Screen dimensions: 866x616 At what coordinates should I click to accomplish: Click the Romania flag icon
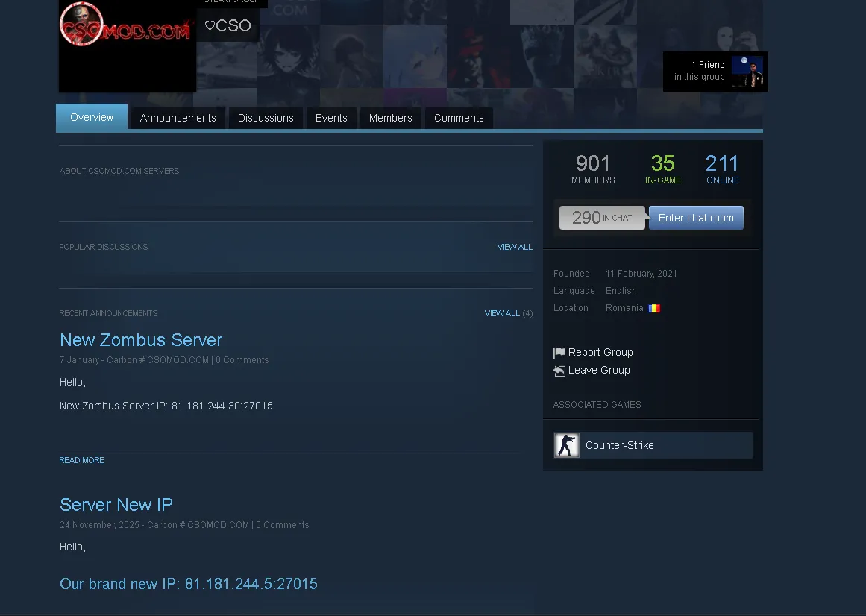654,309
